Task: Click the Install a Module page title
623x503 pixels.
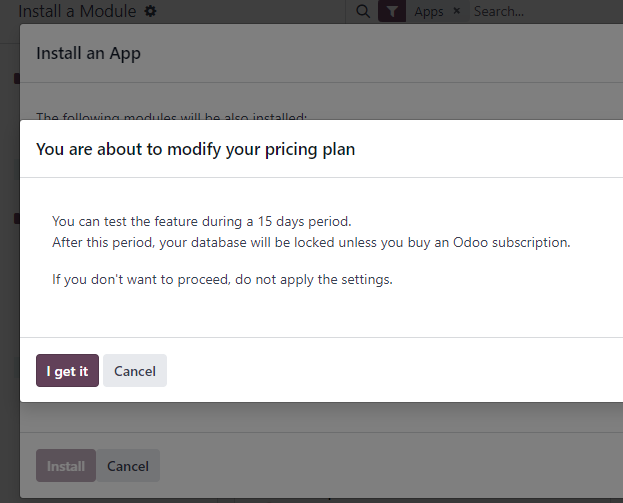Action: point(77,11)
